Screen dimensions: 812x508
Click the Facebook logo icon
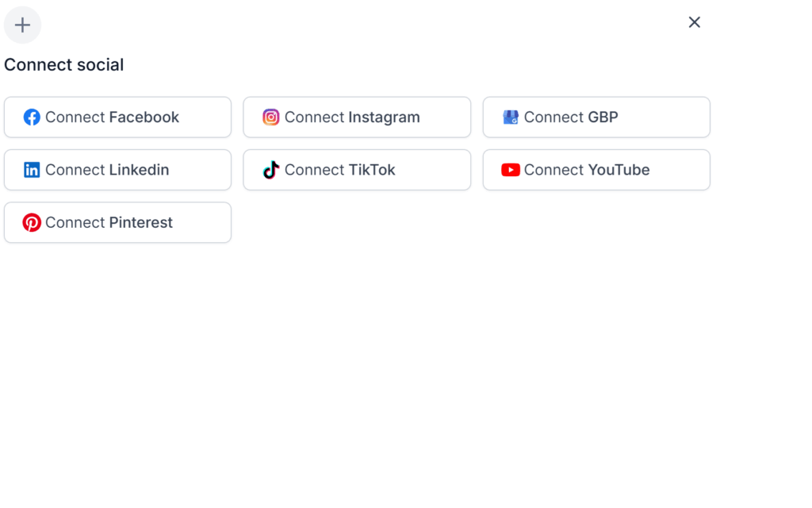32,117
